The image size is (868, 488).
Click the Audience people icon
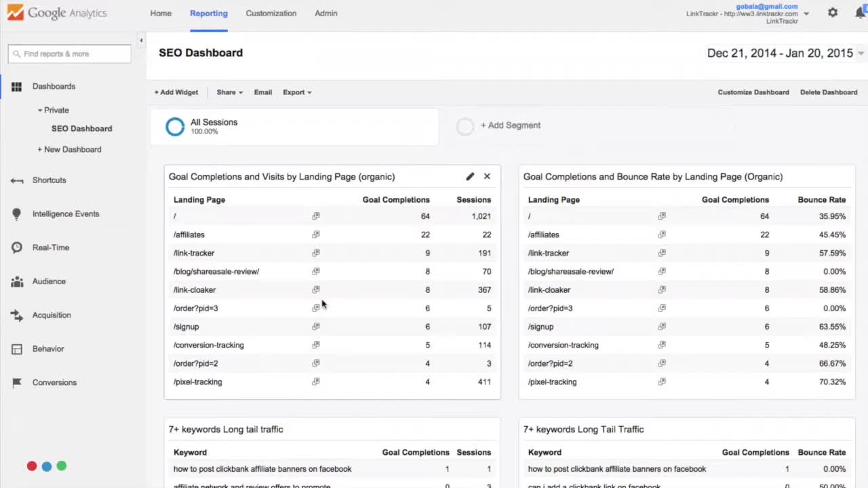tap(17, 282)
